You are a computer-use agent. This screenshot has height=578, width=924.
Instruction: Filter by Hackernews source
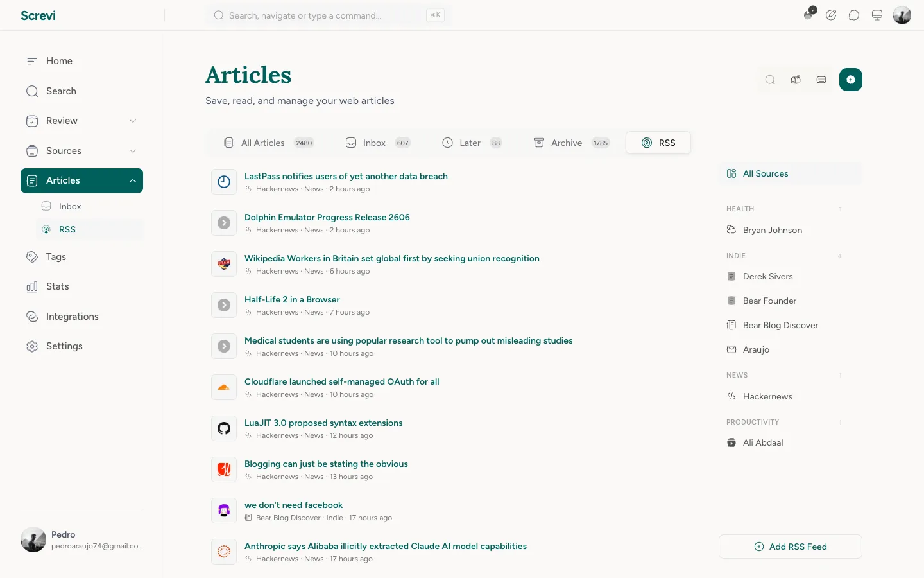[x=791, y=396]
